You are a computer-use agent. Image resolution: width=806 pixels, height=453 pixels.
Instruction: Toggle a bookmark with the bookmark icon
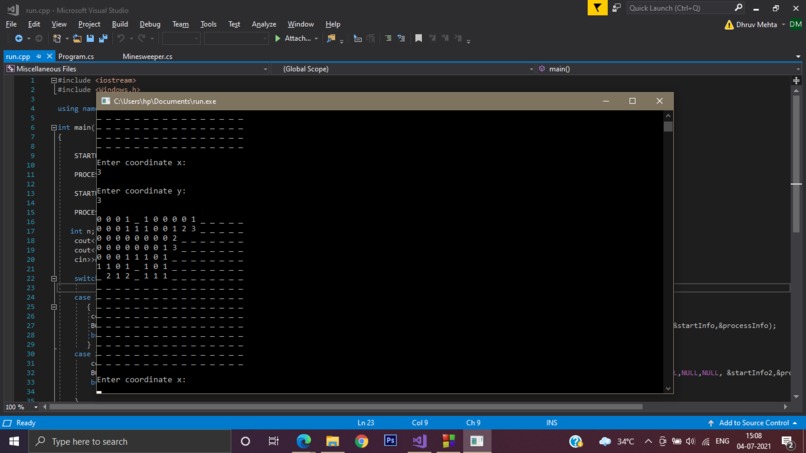[418, 39]
